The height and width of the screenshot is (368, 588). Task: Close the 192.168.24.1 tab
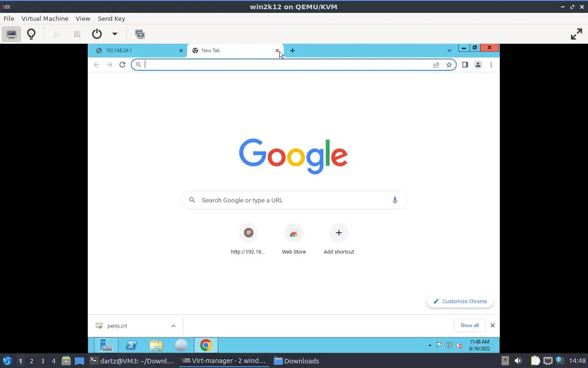[x=181, y=51]
